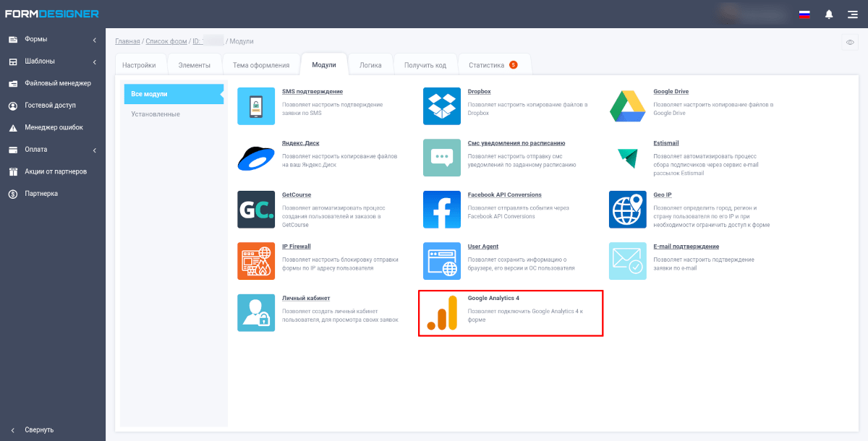
Task: Switch to the Логика tab
Action: 370,65
